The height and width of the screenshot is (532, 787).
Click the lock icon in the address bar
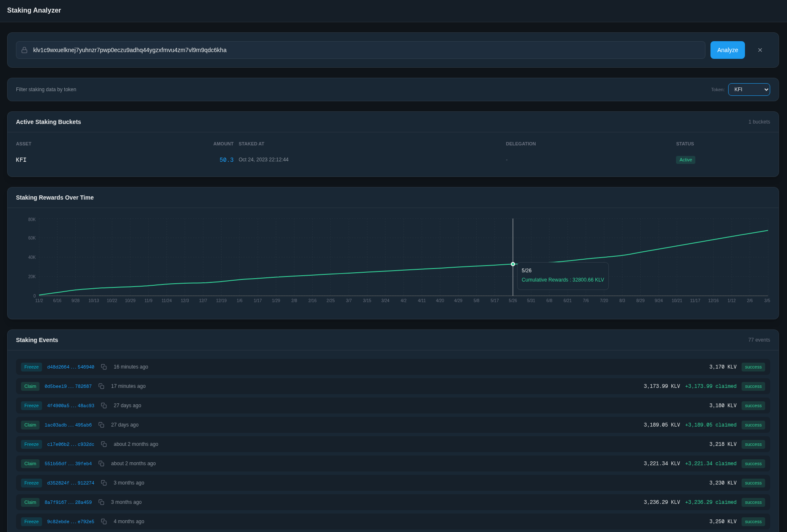point(24,50)
